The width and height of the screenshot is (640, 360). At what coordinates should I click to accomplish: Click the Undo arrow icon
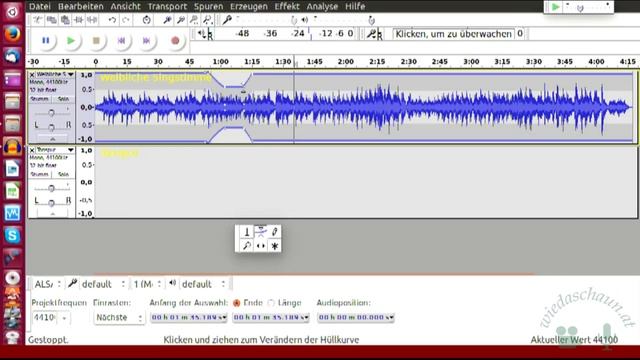(112, 20)
